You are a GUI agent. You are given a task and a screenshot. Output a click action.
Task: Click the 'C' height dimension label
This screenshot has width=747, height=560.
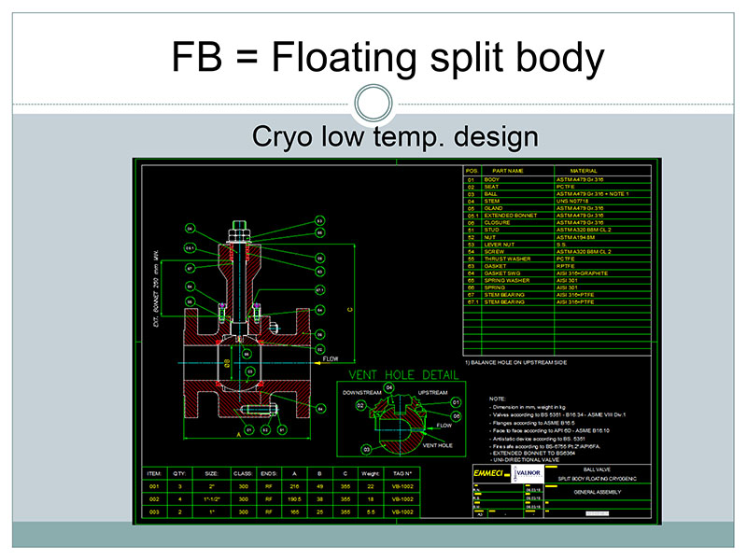[x=351, y=310]
